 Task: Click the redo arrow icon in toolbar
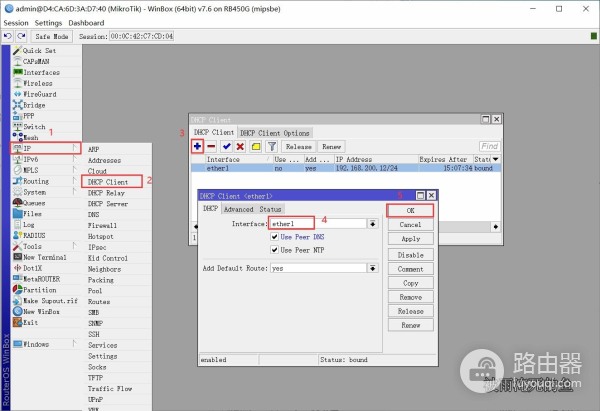pyautogui.click(x=21, y=36)
